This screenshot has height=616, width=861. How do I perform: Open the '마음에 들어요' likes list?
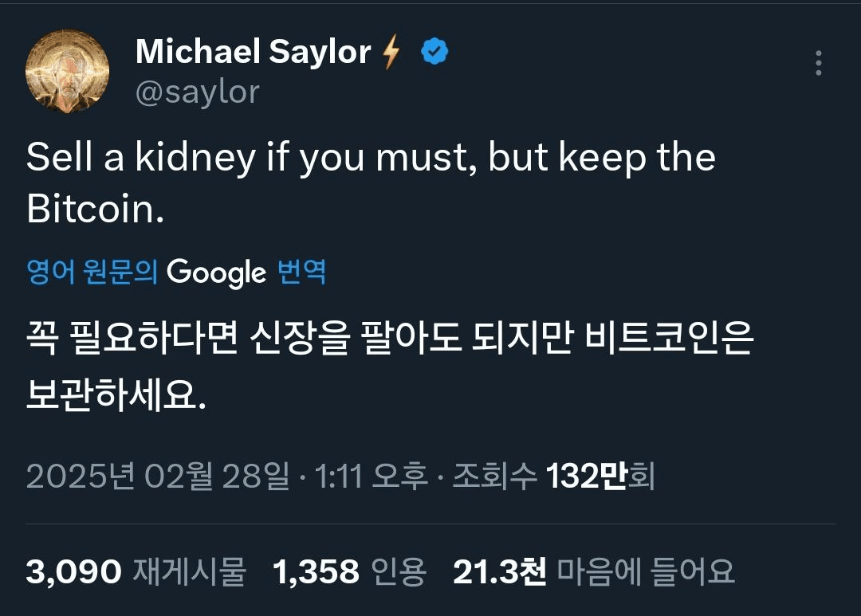click(645, 571)
